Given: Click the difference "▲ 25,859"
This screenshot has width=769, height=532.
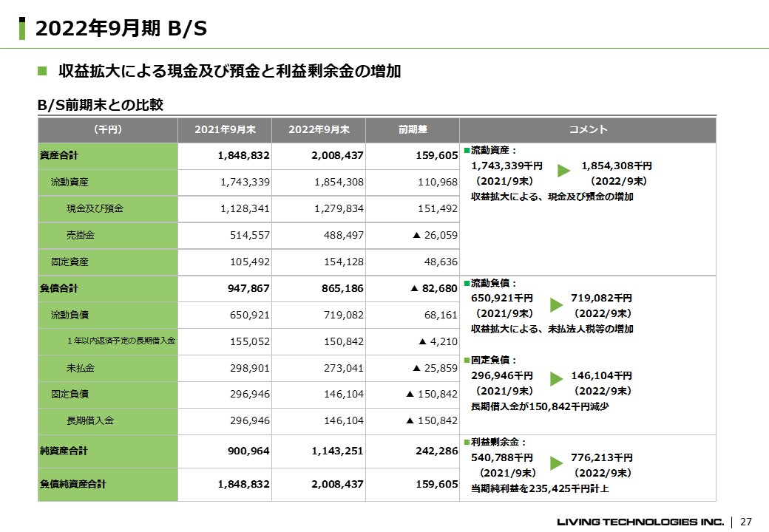Looking at the screenshot, I should [435, 368].
